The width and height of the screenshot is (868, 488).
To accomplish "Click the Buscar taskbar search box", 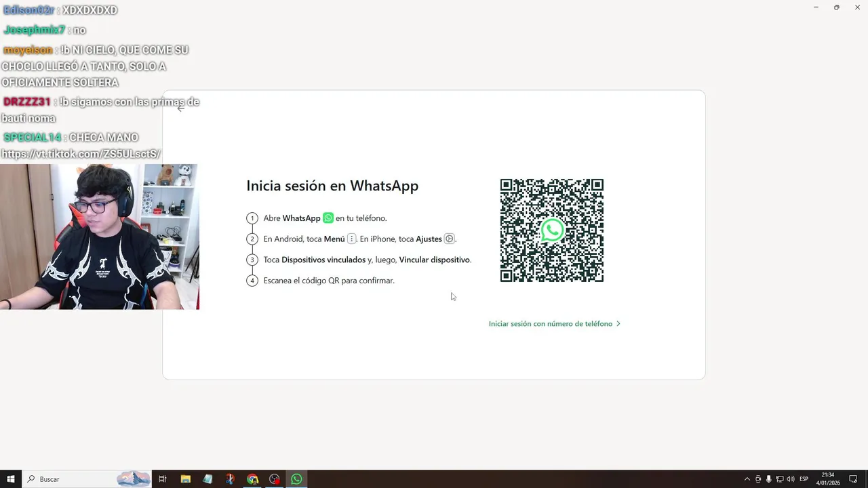I will coord(87,479).
